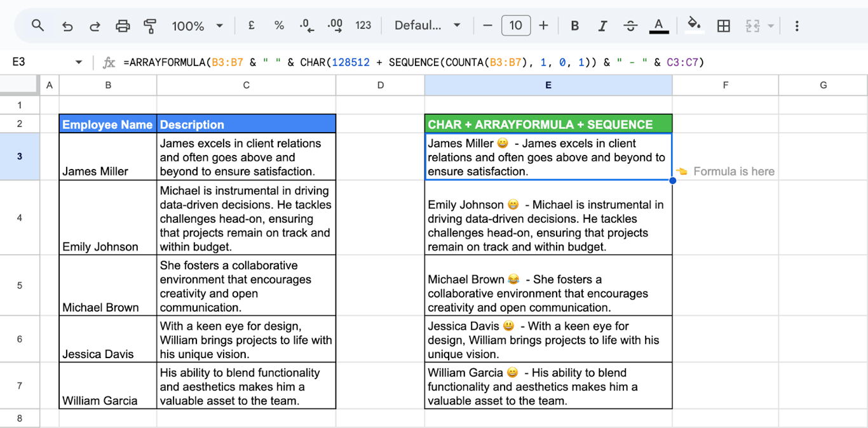Select the Paint format roller icon
The width and height of the screenshot is (868, 428).
(x=150, y=26)
